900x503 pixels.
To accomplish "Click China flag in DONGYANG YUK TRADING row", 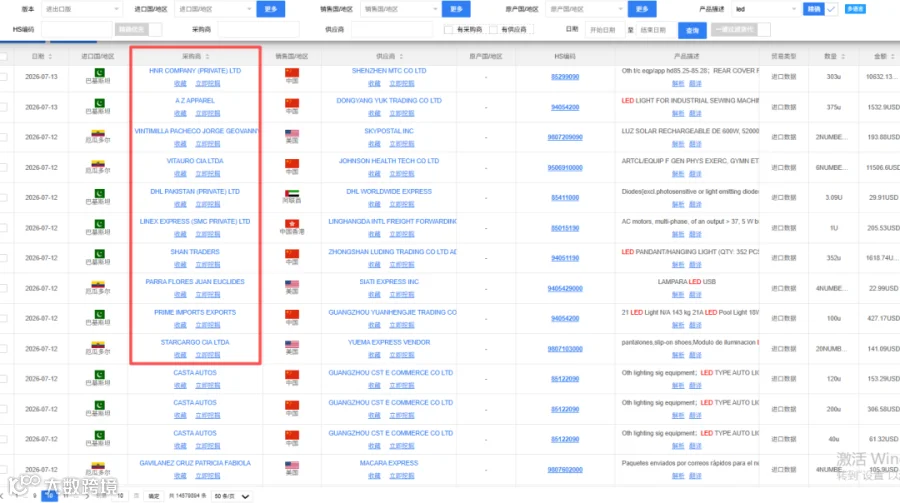I will tap(292, 103).
